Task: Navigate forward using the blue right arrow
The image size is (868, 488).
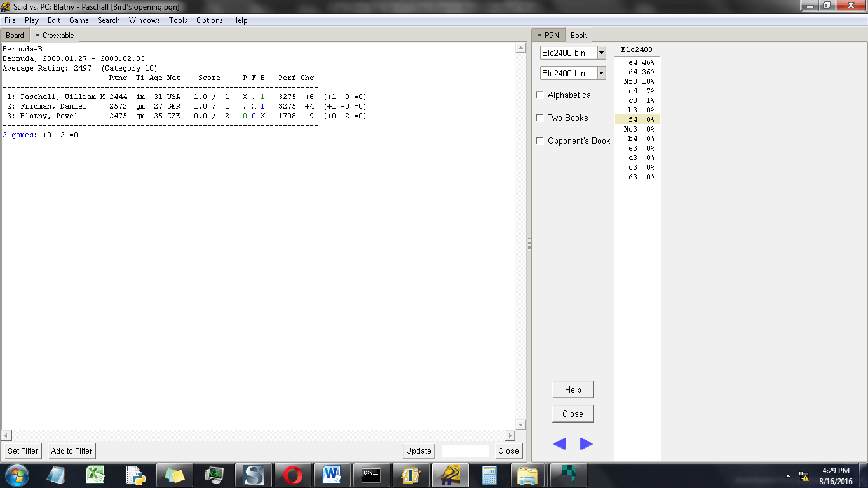Action: coord(584,444)
